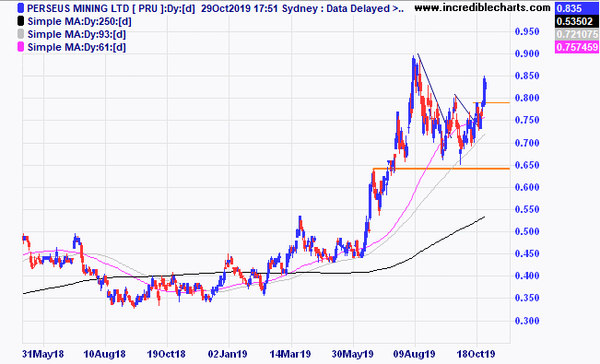Click the 0.700 price axis label
This screenshot has width=600, height=364.
pos(527,143)
